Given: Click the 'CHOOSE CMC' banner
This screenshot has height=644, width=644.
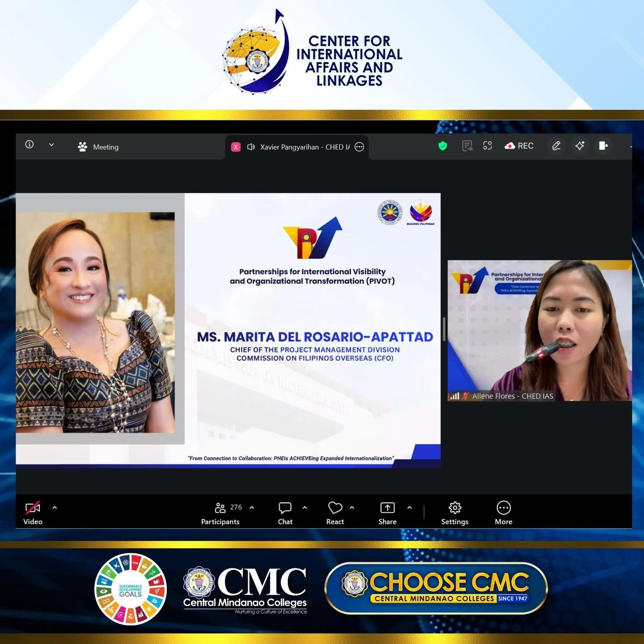Looking at the screenshot, I should click(x=436, y=588).
